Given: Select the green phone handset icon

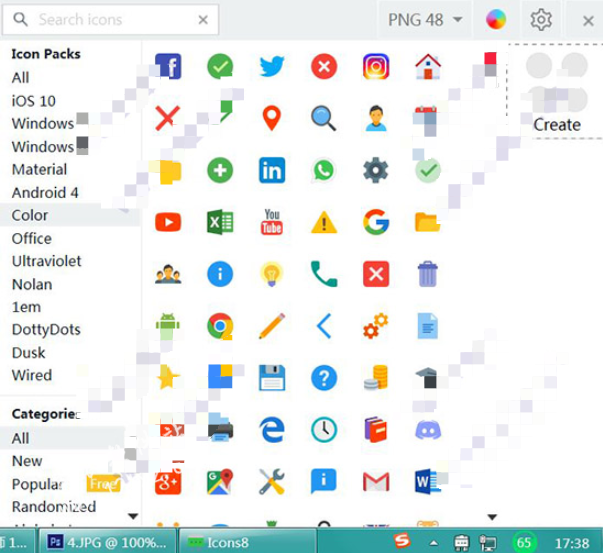Looking at the screenshot, I should pos(324,274).
